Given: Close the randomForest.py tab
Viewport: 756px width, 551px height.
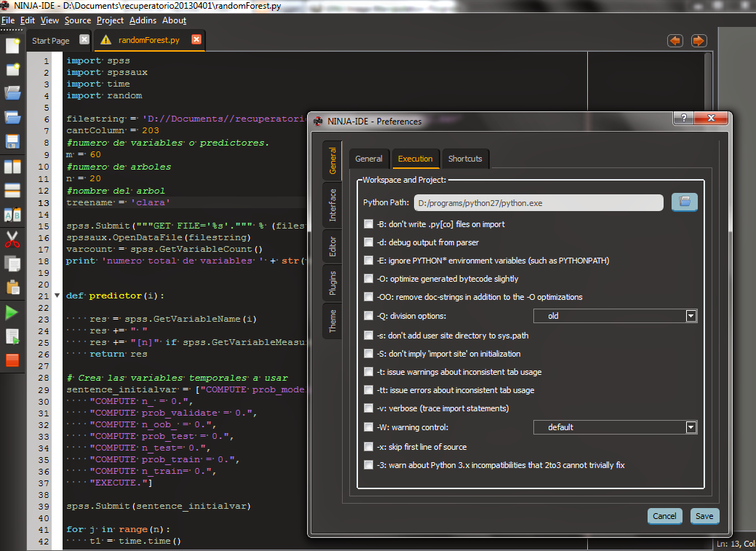Looking at the screenshot, I should coord(196,39).
